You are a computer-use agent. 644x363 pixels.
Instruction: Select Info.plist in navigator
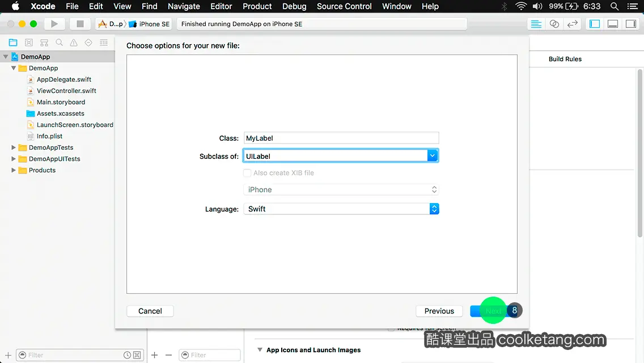(49, 136)
